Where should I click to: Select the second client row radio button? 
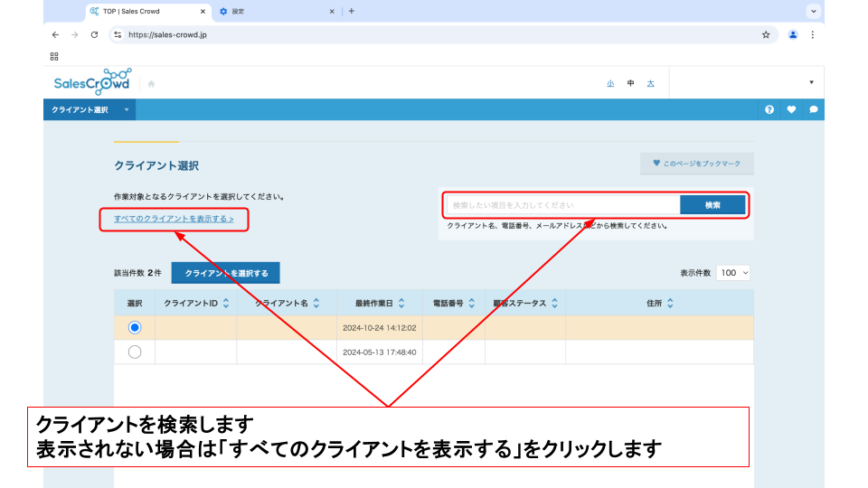135,352
